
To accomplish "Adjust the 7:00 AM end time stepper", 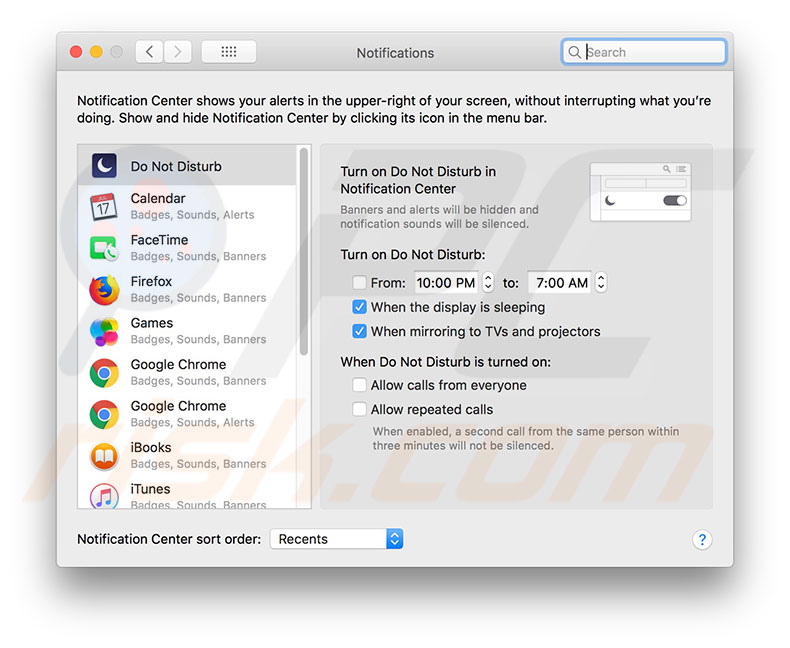I will [x=601, y=282].
